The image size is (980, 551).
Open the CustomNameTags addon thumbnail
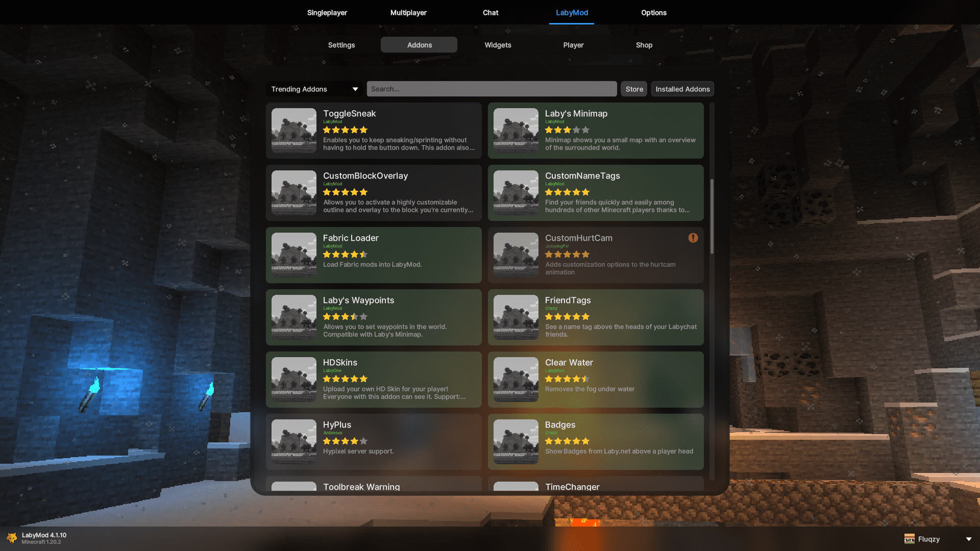(516, 193)
